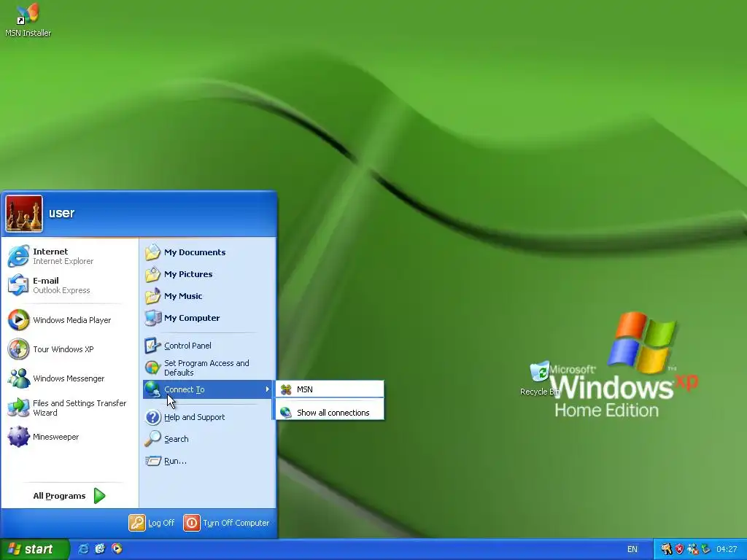Screen dimensions: 747x560
Task: Expand All Programs list
Action: click(x=69, y=496)
